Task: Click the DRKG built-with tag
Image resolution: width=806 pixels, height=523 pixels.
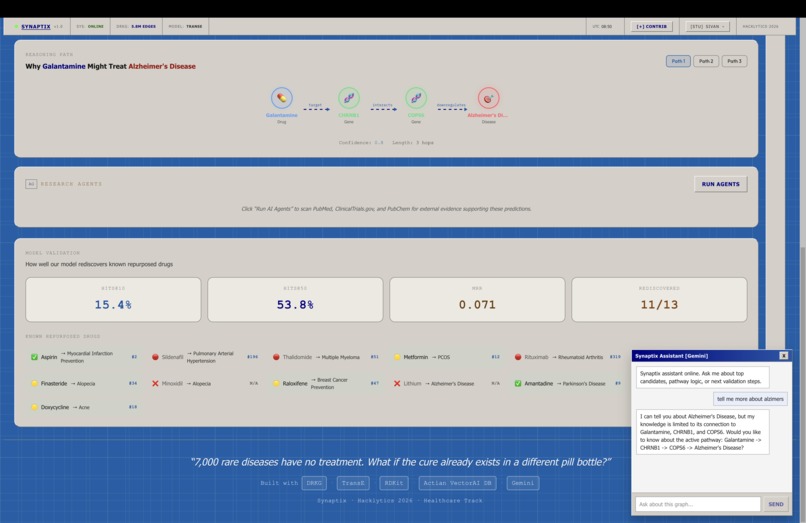Action: coord(314,483)
